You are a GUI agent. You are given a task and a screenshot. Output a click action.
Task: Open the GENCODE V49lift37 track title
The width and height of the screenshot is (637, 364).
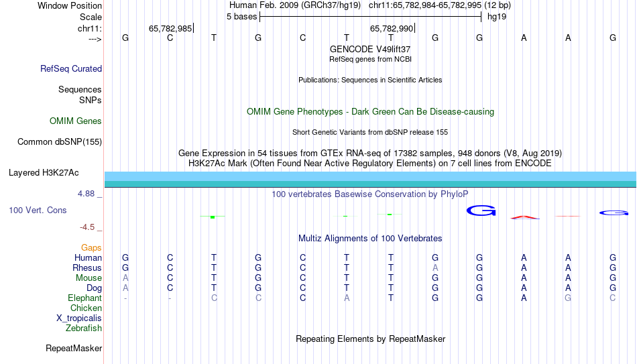pos(370,49)
